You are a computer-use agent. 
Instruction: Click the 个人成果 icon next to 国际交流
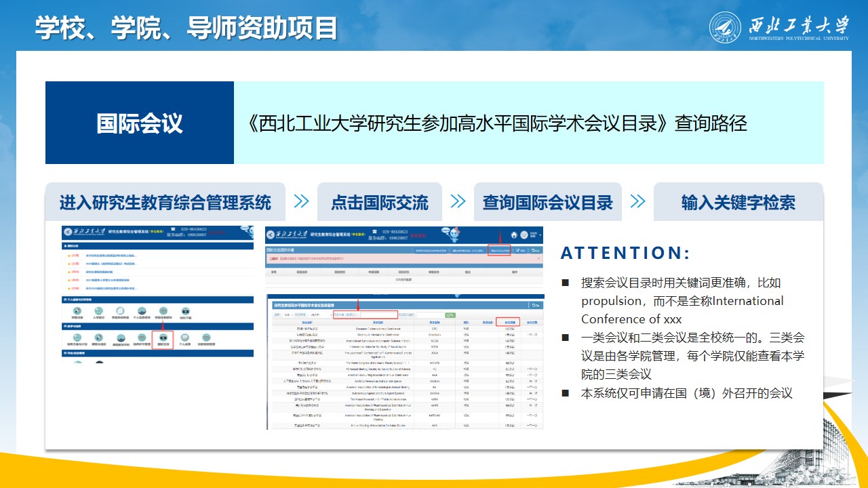pyautogui.click(x=184, y=340)
